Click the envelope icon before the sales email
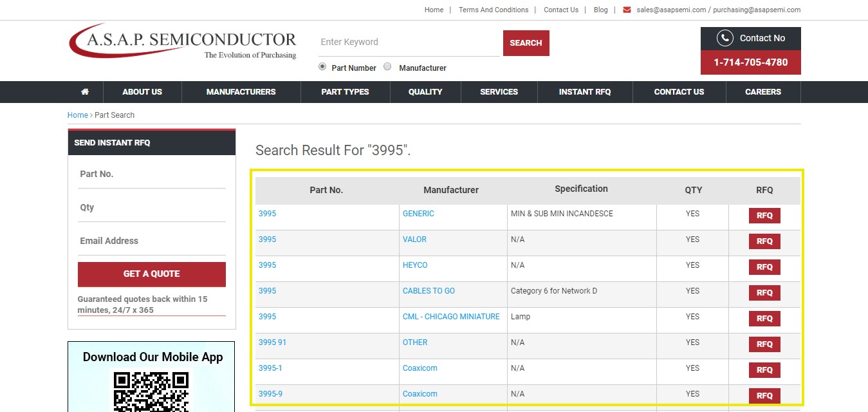The width and height of the screenshot is (868, 412). 627,10
